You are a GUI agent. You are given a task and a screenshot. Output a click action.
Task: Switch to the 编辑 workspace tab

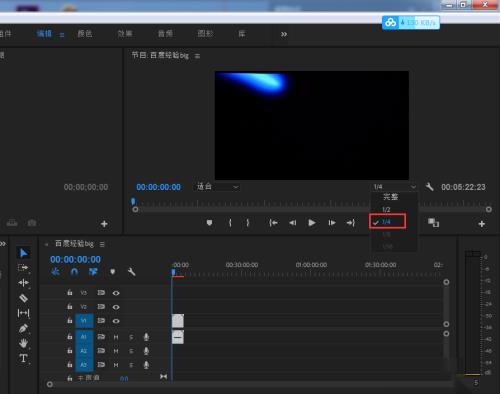point(44,34)
